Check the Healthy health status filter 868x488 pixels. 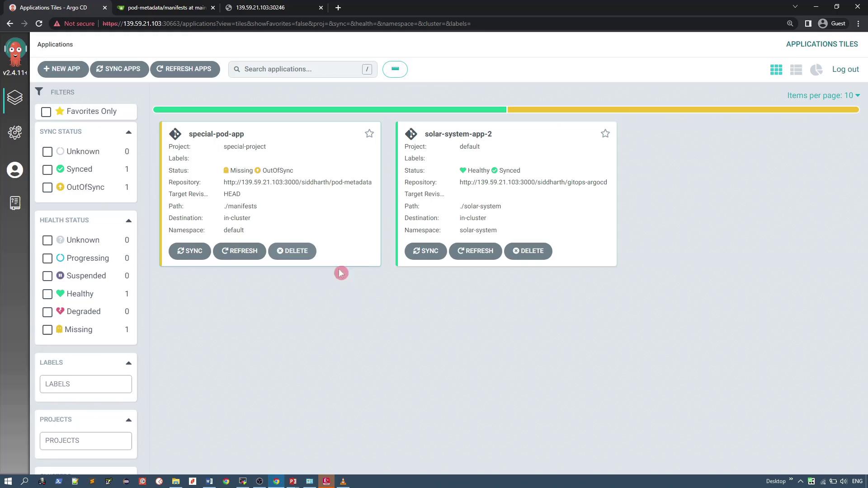tap(47, 294)
